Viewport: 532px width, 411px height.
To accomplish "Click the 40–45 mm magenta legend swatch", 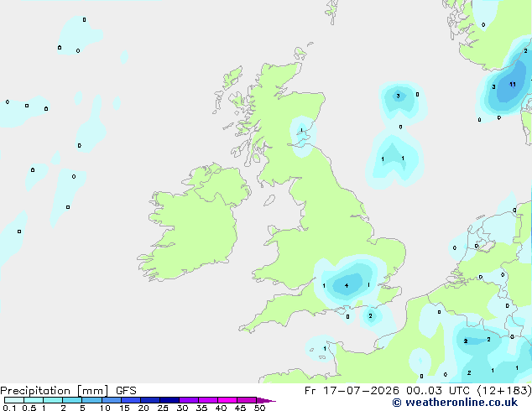I will [x=227, y=400].
